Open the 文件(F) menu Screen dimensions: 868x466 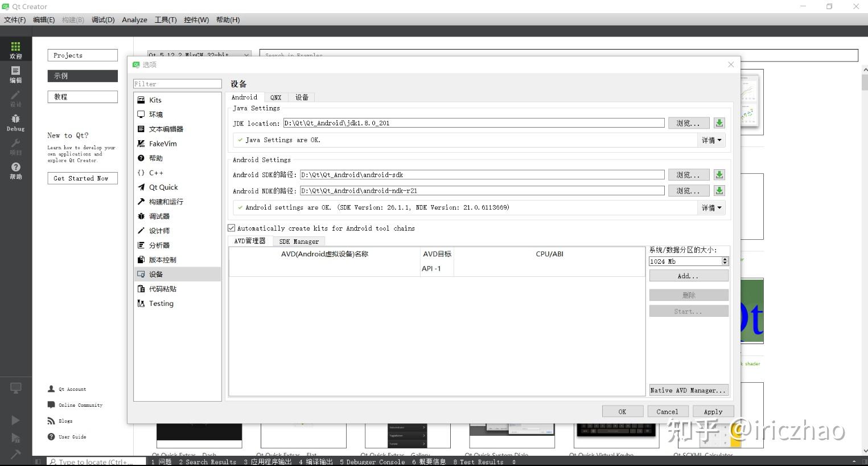coord(15,20)
